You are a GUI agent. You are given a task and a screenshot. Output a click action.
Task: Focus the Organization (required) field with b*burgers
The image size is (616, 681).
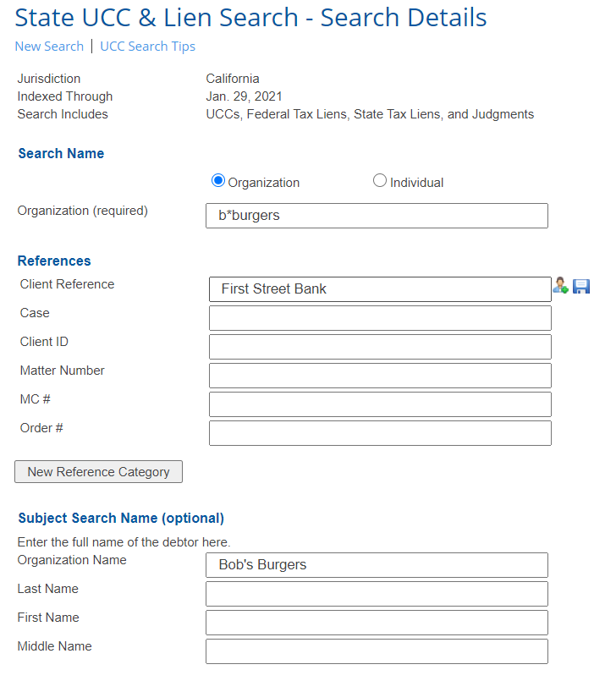pos(377,216)
